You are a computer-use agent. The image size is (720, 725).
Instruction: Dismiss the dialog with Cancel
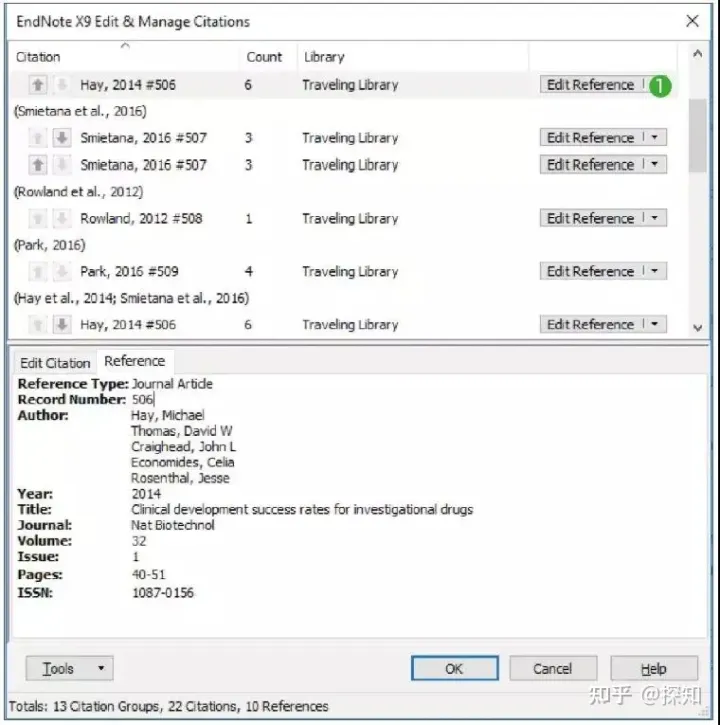coord(553,668)
